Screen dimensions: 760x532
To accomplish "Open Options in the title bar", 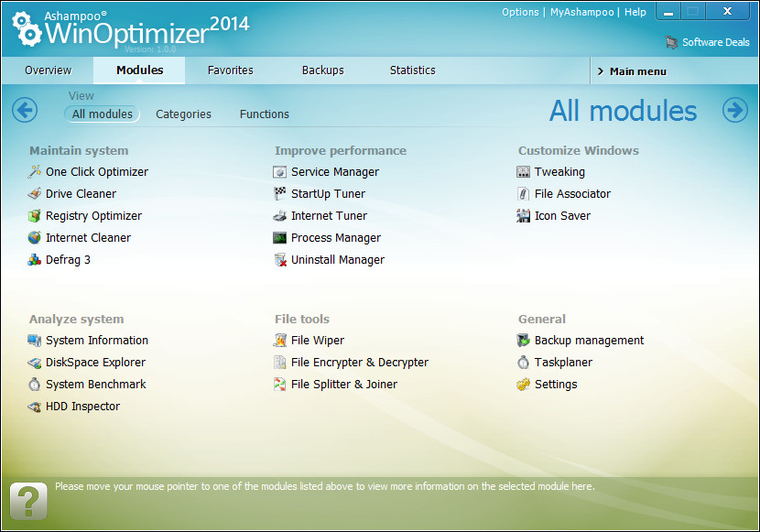I will [x=520, y=12].
